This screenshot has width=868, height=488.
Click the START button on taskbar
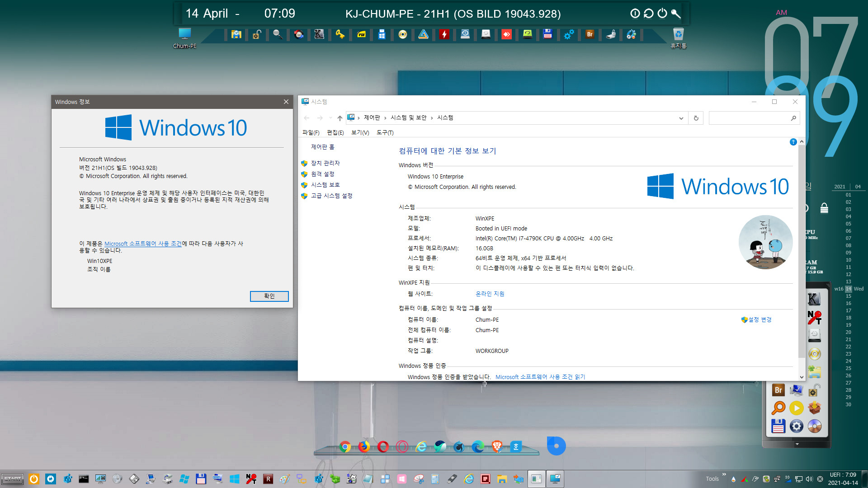tap(13, 479)
